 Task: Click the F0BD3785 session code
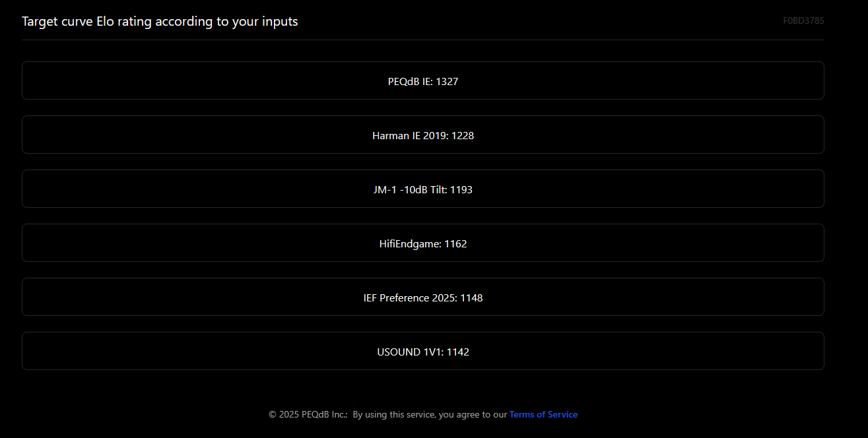803,20
